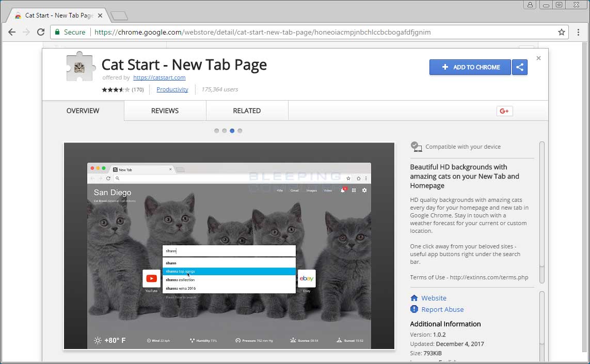
Task: Open the catstart.com publisher link
Action: click(x=159, y=77)
